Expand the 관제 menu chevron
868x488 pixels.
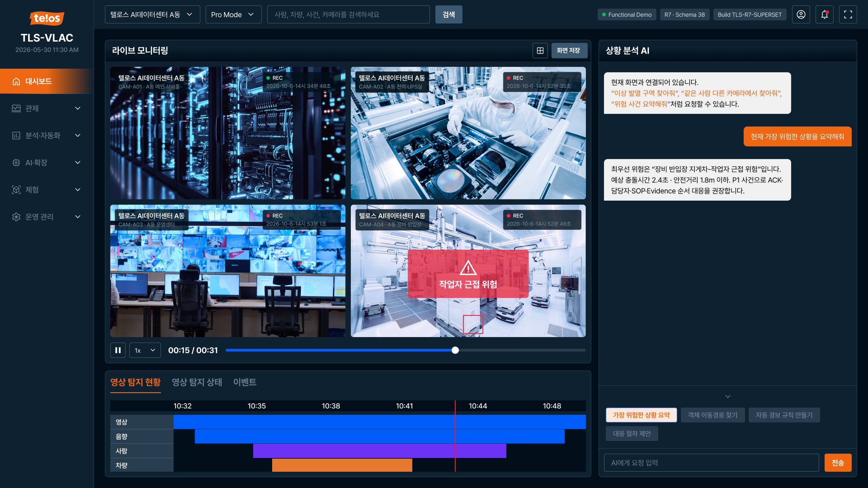(x=78, y=108)
